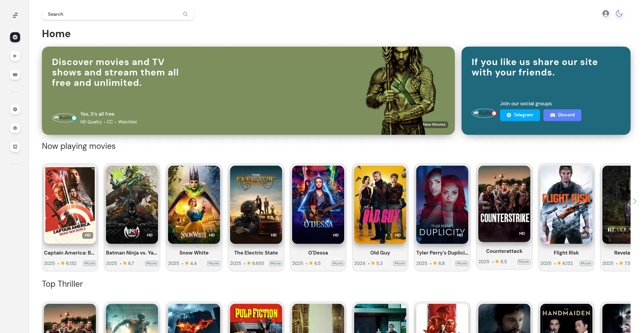Image resolution: width=644 pixels, height=333 pixels.
Task: Open settings gear in sidebar
Action: 15,109
